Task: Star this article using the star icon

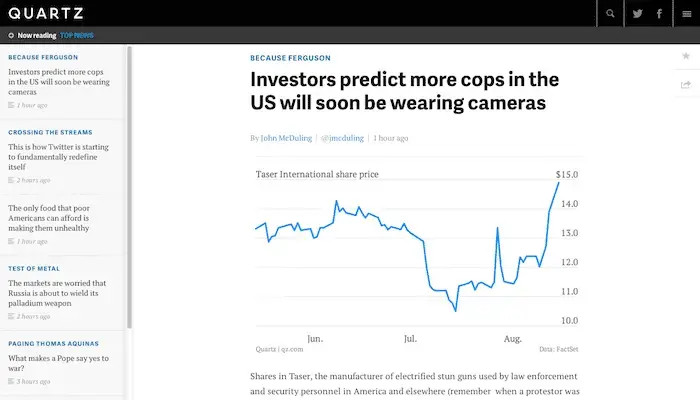Action: pyautogui.click(x=686, y=56)
